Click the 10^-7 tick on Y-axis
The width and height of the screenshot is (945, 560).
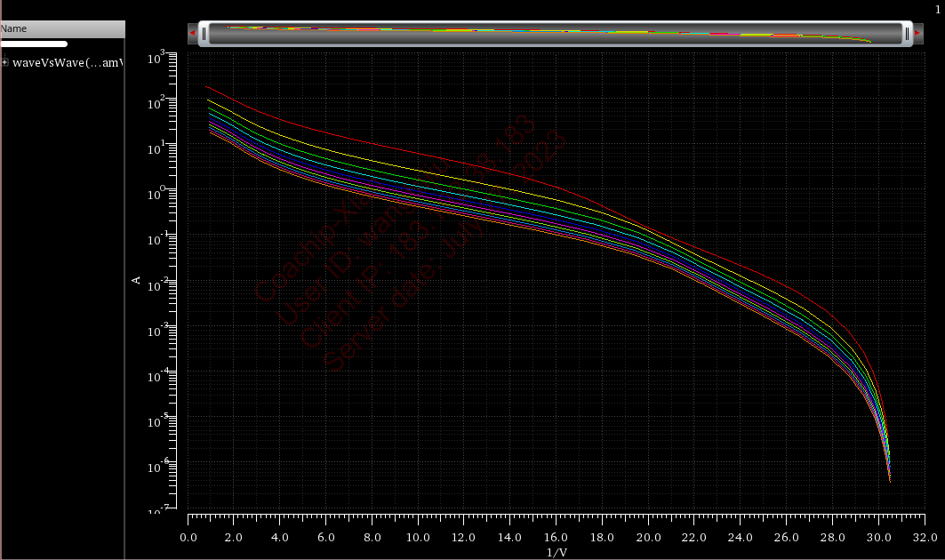click(155, 511)
